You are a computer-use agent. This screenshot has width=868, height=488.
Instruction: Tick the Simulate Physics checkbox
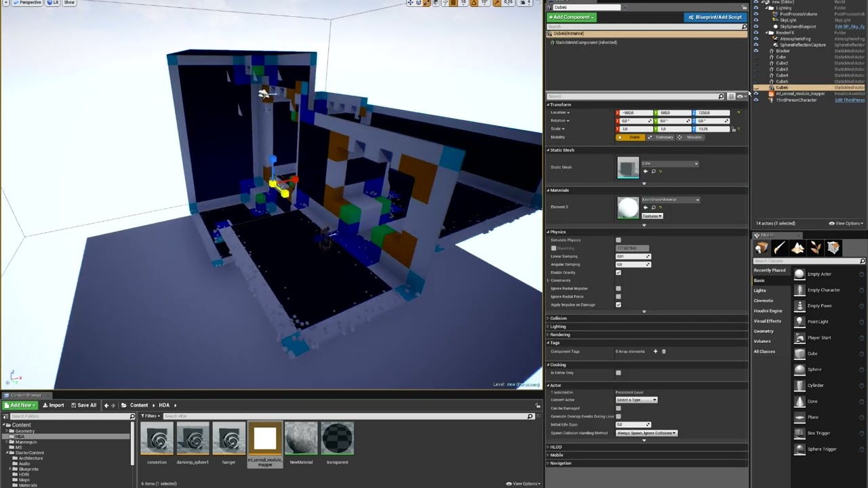618,240
